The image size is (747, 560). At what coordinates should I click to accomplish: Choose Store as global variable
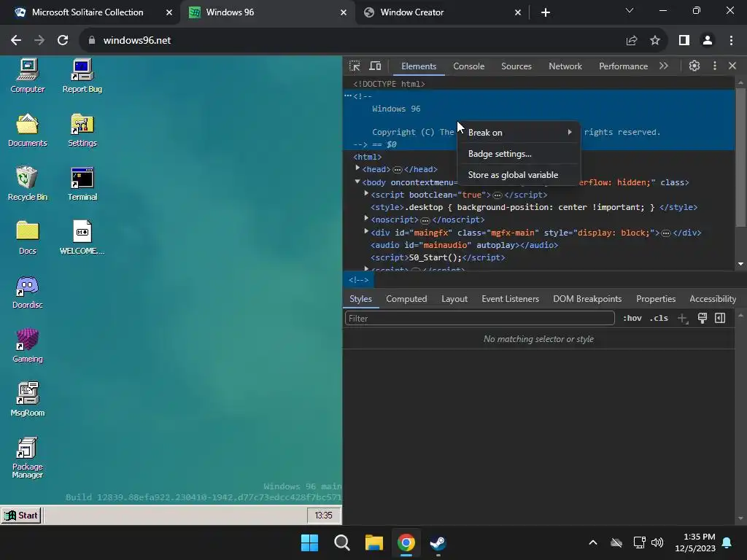519,175
